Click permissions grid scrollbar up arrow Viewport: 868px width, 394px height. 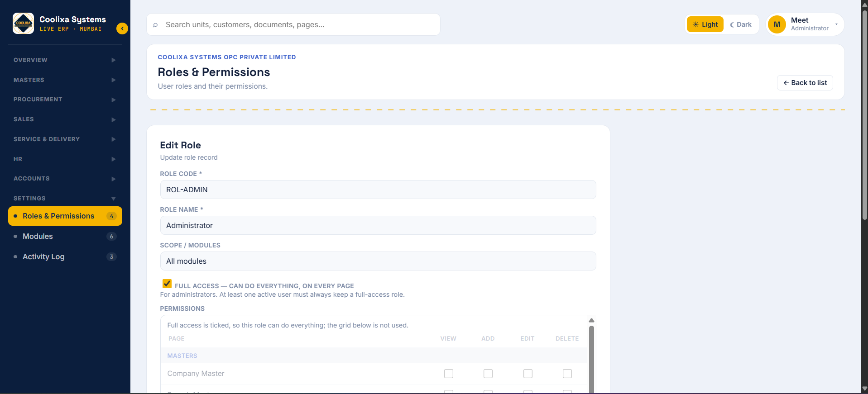point(591,320)
